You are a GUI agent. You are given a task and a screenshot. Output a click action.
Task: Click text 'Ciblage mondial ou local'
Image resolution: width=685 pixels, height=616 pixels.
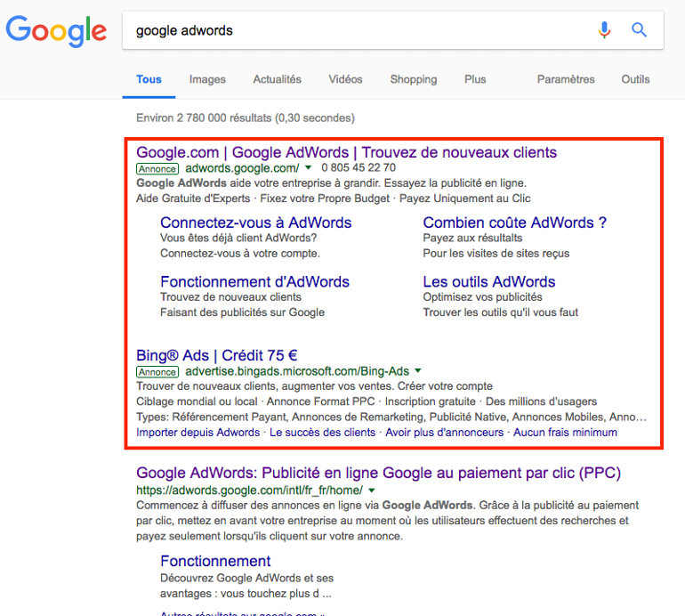197,401
